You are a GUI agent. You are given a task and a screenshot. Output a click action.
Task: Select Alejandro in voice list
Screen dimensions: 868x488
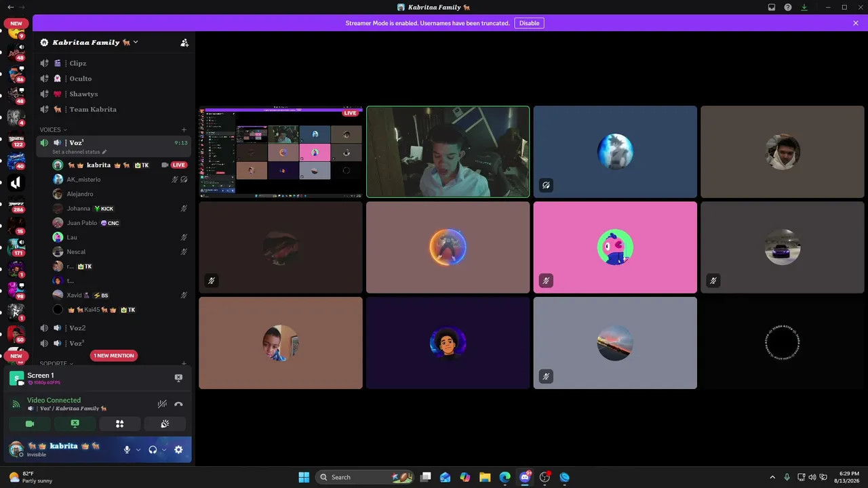(121, 194)
